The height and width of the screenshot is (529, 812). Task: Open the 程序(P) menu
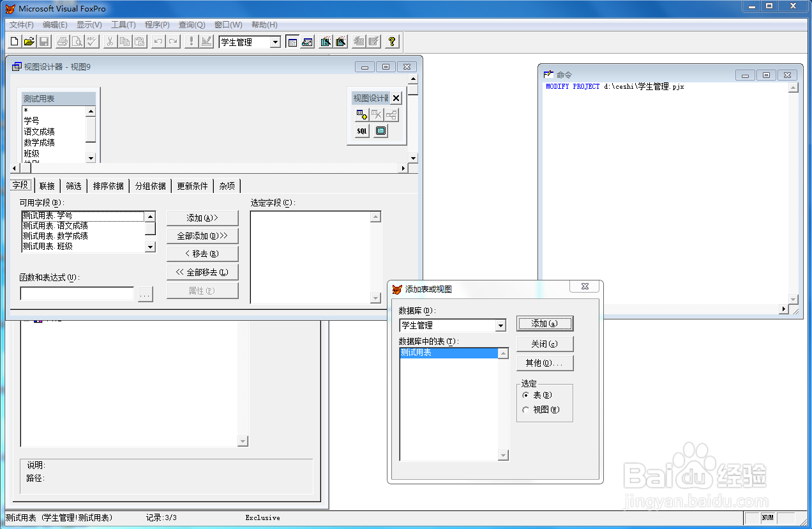point(157,25)
